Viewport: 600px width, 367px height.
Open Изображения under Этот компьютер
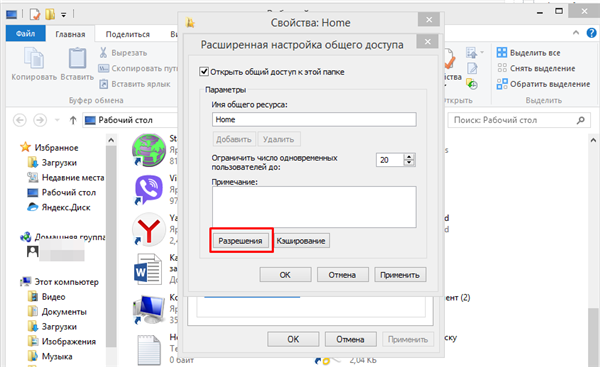tap(62, 341)
